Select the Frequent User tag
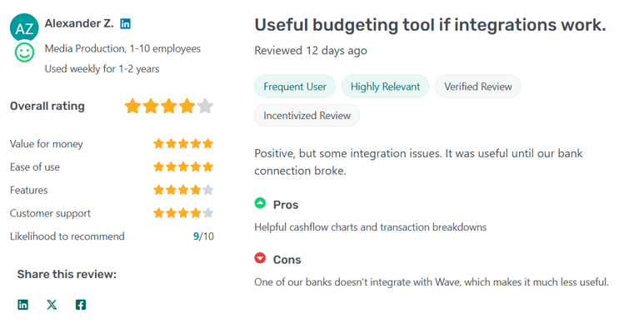The image size is (644, 333). (295, 87)
